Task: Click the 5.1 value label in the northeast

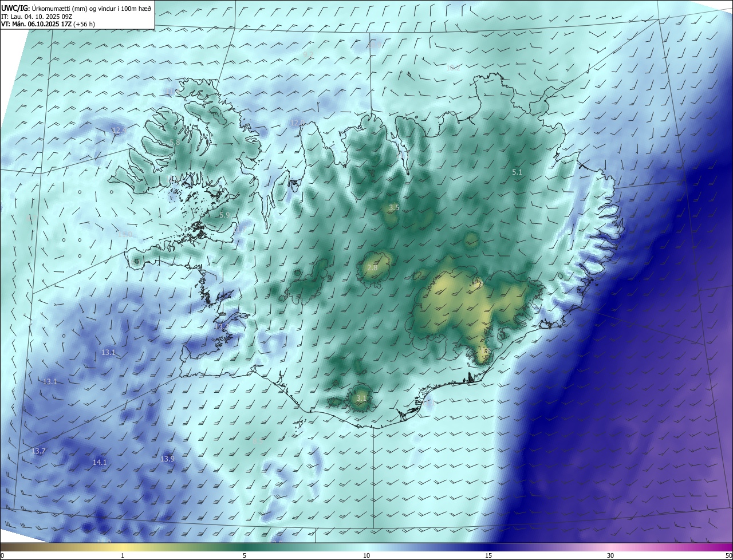Action: coord(517,172)
